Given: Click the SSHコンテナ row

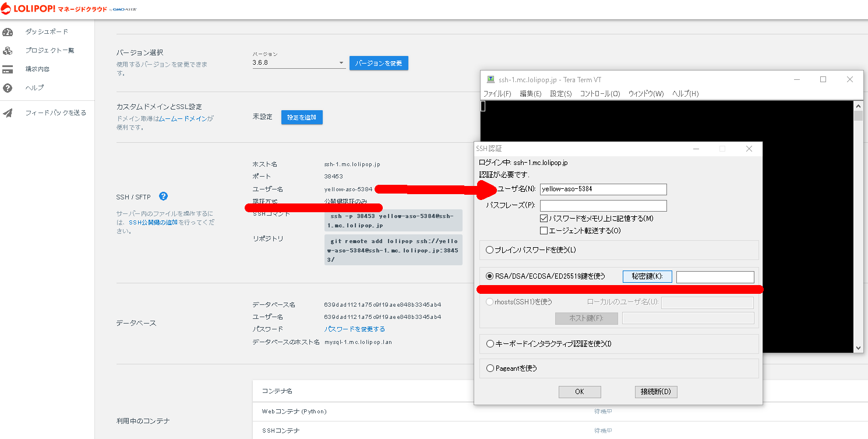Looking at the screenshot, I should click(560, 430).
